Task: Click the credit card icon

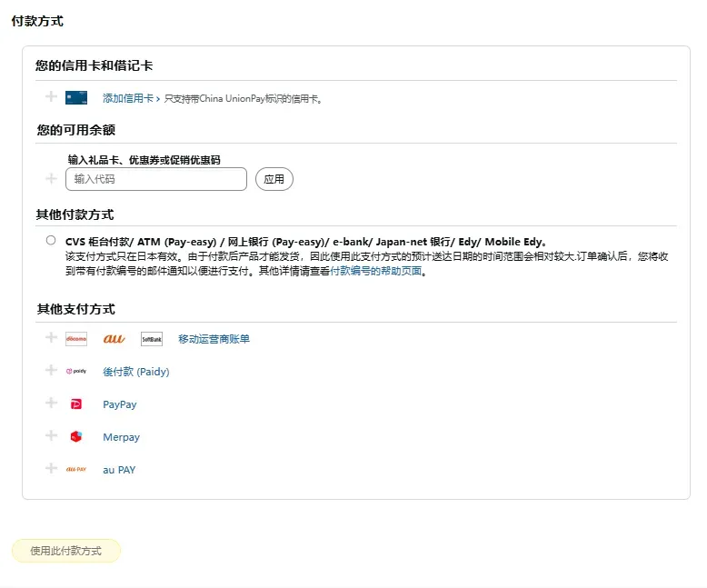Action: click(76, 98)
